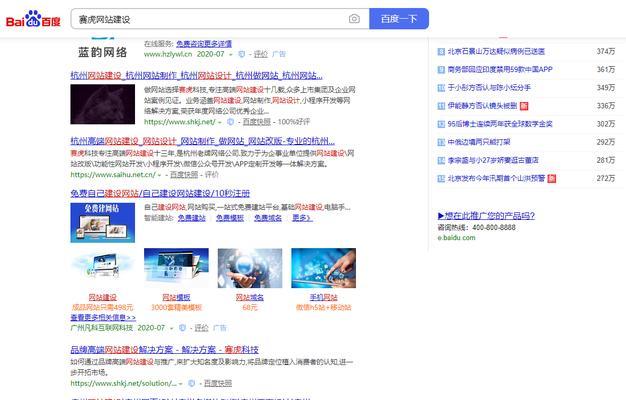626x400 pixels.
Task: Expand dropdown arrow after www.saihu.net.cn
Action: click(x=160, y=175)
